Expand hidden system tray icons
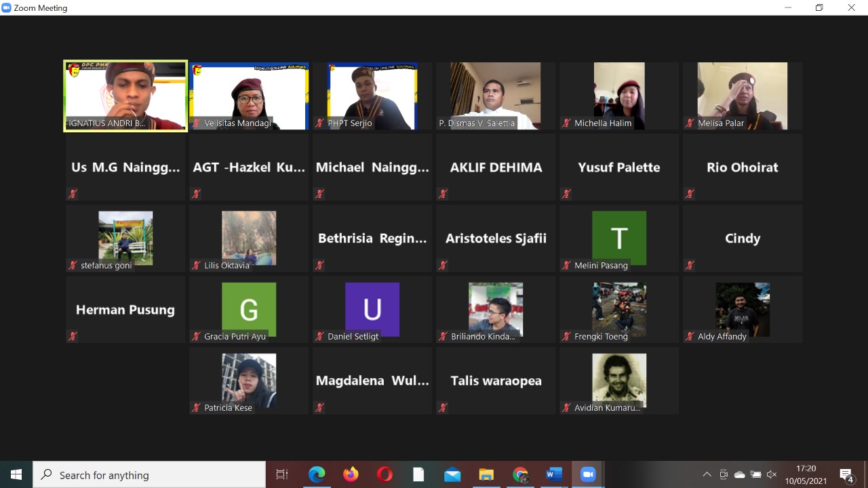 click(707, 475)
